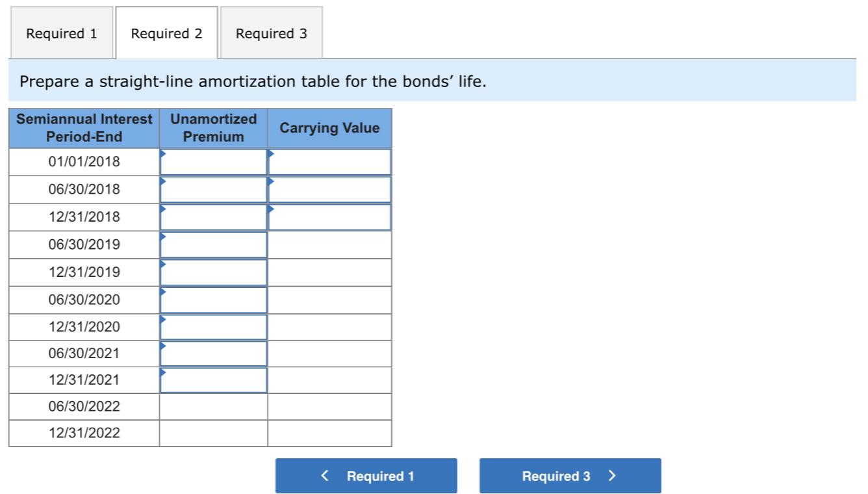The height and width of the screenshot is (494, 868).
Task: Switch to the Required 1 tab
Action: coord(61,33)
